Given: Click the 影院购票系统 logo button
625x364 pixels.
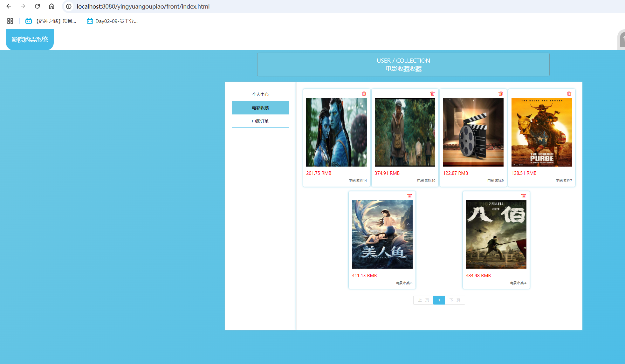Looking at the screenshot, I should click(x=30, y=39).
